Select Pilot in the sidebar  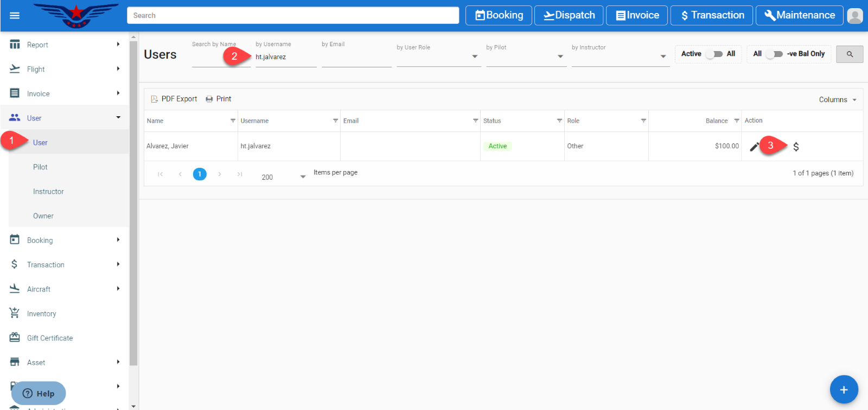[x=40, y=167]
